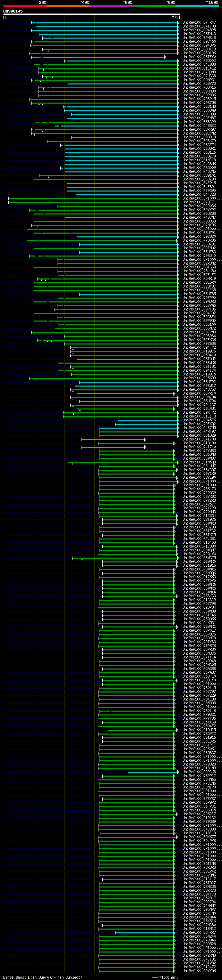Open the hit UniRef100_Q41709
Image resolution: width=222 pixels, height=980 pixels.
[x=199, y=26]
